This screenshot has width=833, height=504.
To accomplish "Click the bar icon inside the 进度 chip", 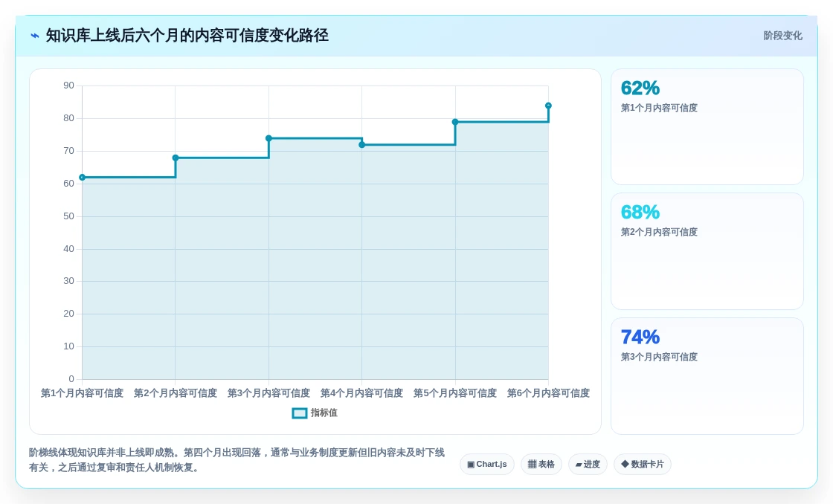I will click(579, 465).
